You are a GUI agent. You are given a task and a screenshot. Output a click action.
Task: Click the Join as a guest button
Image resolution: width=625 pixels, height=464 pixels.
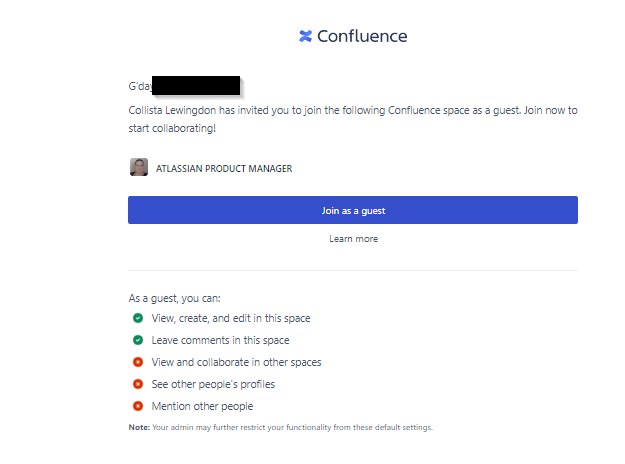pos(353,210)
